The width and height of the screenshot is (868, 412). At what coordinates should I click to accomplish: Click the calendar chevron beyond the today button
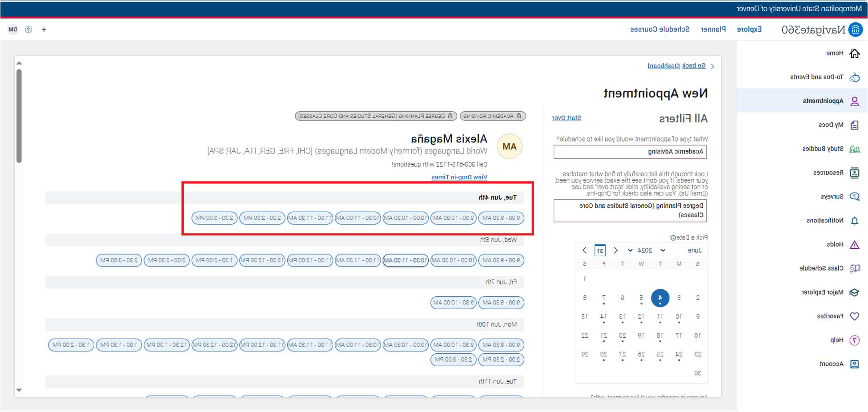pyautogui.click(x=585, y=250)
